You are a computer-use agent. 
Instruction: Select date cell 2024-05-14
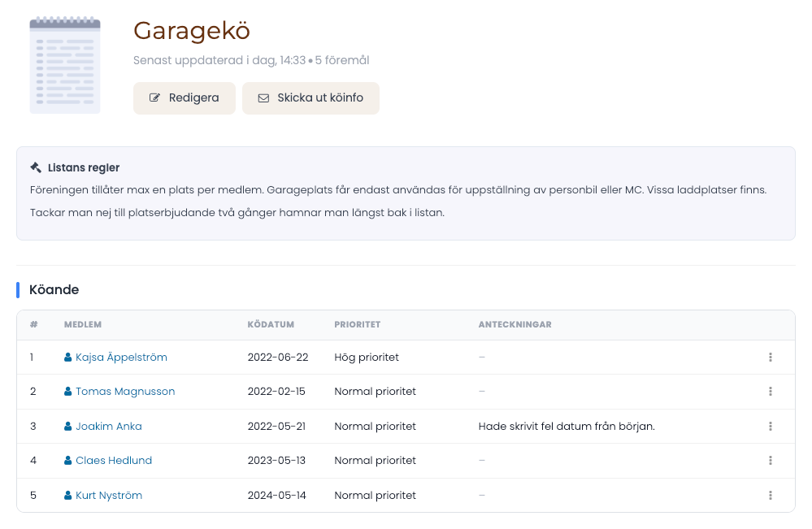tap(276, 496)
